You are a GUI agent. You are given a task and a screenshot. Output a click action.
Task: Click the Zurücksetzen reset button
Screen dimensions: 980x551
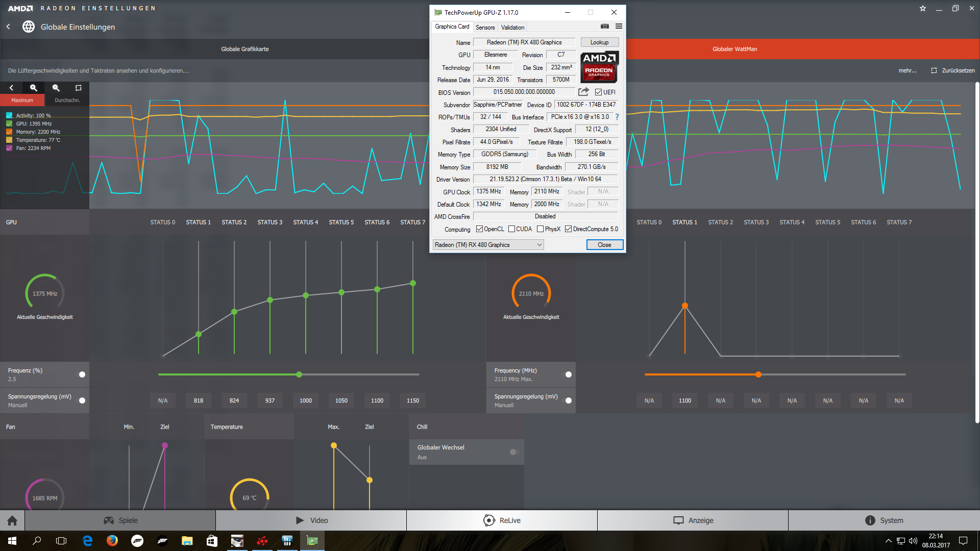click(x=952, y=70)
